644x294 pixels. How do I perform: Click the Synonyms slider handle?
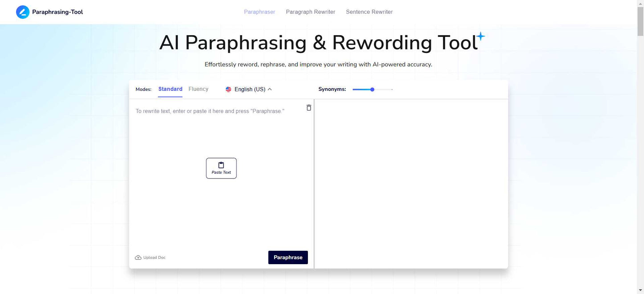(372, 90)
